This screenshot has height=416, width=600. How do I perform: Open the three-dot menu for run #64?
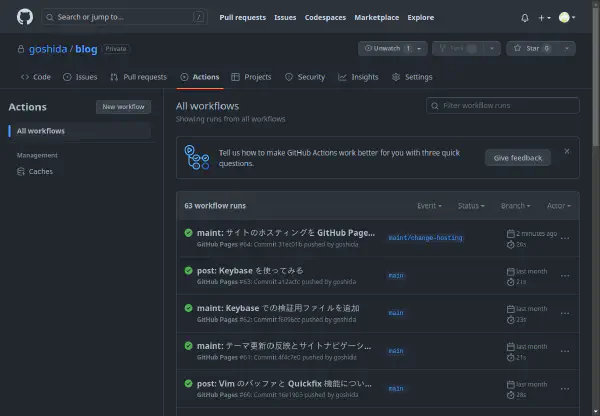(x=565, y=238)
